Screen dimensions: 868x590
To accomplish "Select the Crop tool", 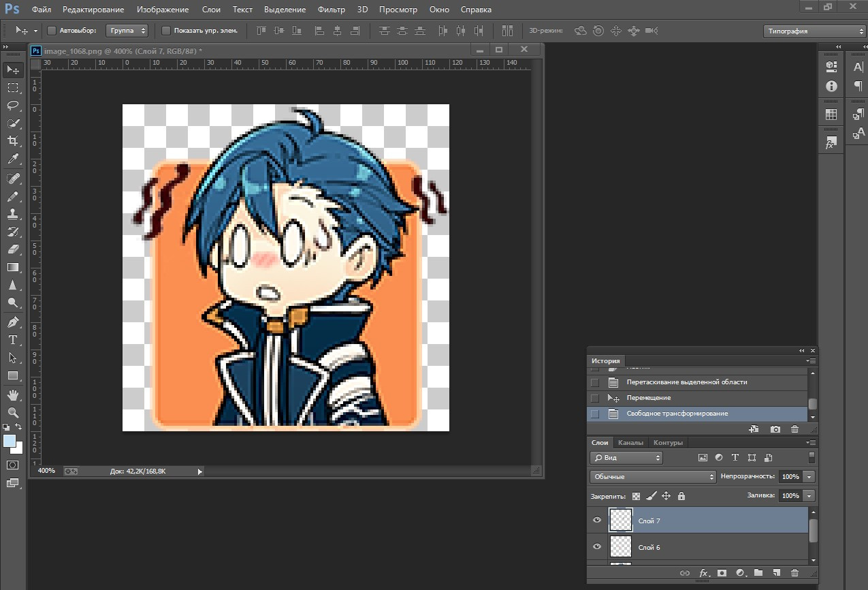I will click(13, 141).
